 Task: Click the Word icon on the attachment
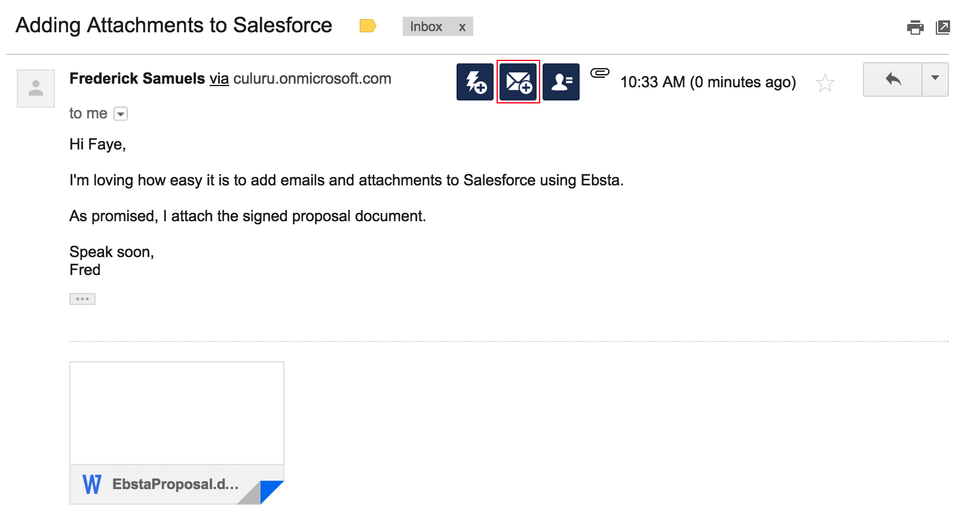[92, 484]
